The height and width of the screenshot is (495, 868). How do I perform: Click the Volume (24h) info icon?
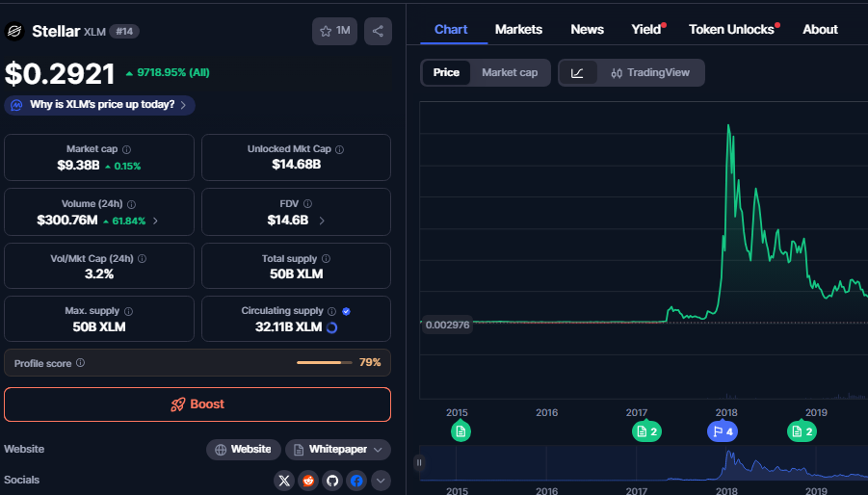pyautogui.click(x=131, y=204)
